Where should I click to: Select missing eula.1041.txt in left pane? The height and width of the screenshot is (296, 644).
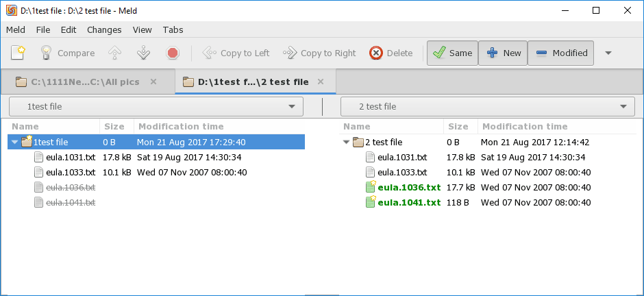point(71,202)
